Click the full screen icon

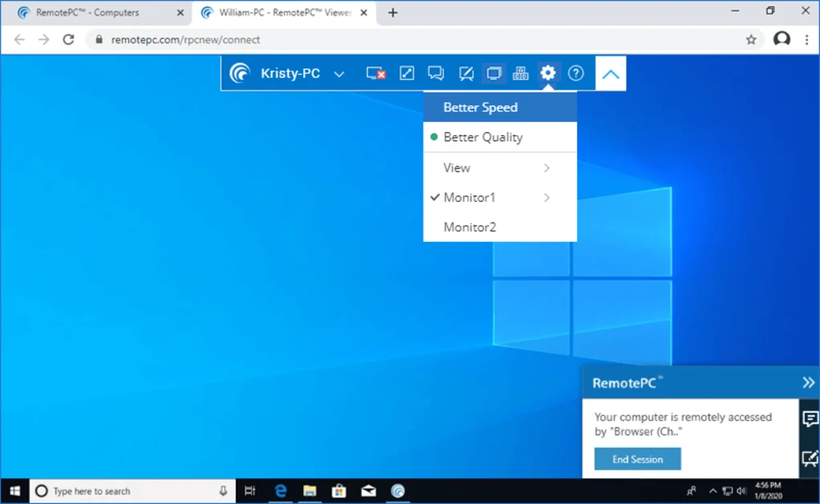point(406,73)
